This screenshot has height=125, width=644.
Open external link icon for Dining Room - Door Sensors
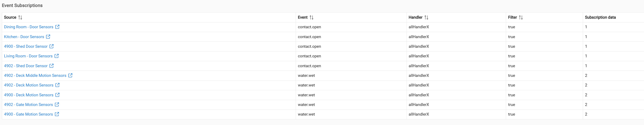tap(57, 27)
